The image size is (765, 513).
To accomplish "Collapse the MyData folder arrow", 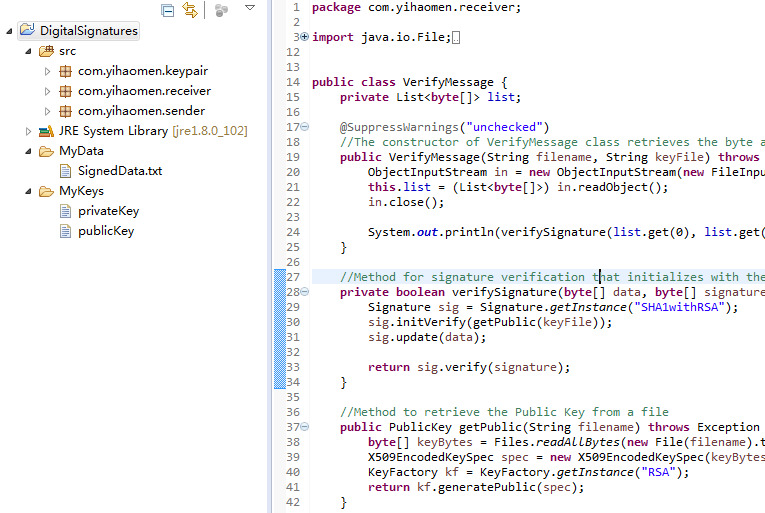I will coord(28,151).
